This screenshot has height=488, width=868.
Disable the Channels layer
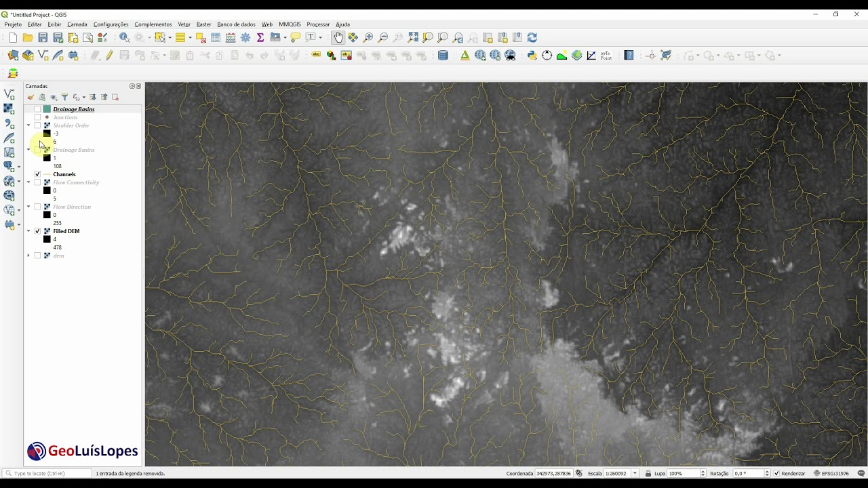click(37, 174)
